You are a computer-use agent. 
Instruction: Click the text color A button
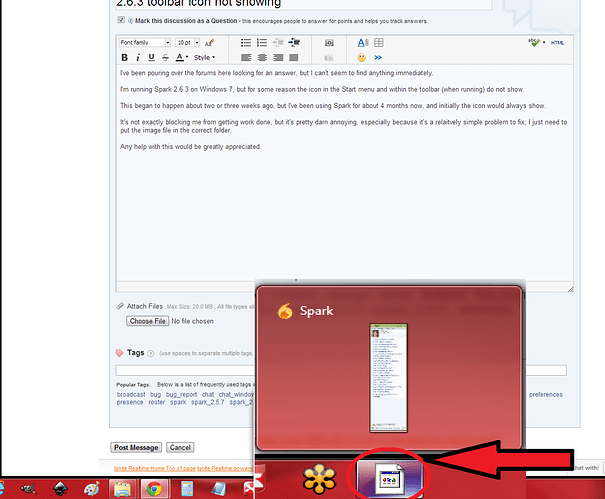179,58
